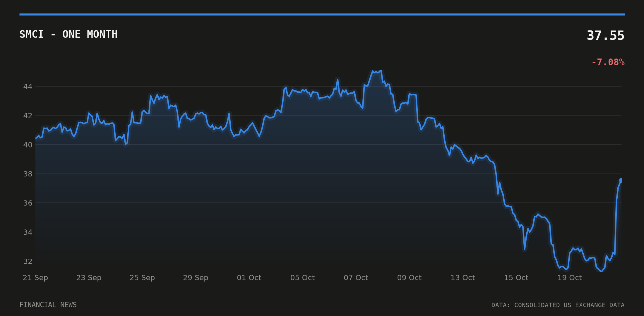Click the latest price endpoint dot on chart line
The width and height of the screenshot is (644, 316).
click(x=621, y=180)
